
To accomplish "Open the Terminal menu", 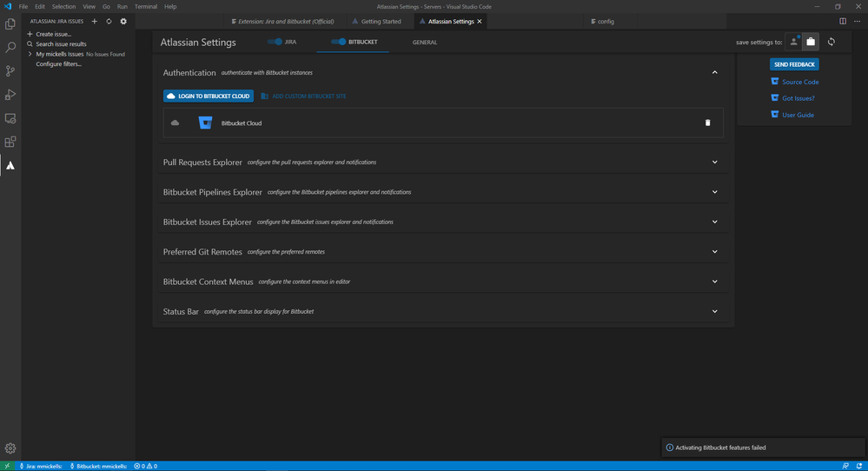I will click(x=146, y=7).
